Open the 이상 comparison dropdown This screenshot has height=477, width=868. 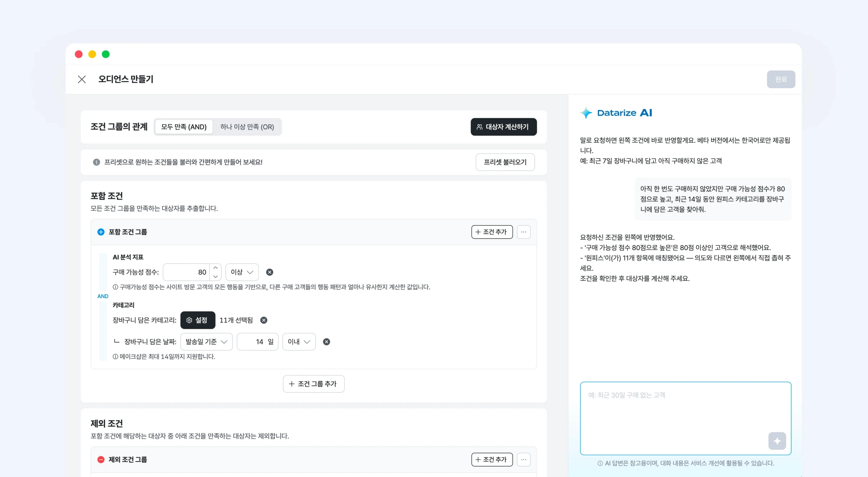[x=242, y=272]
